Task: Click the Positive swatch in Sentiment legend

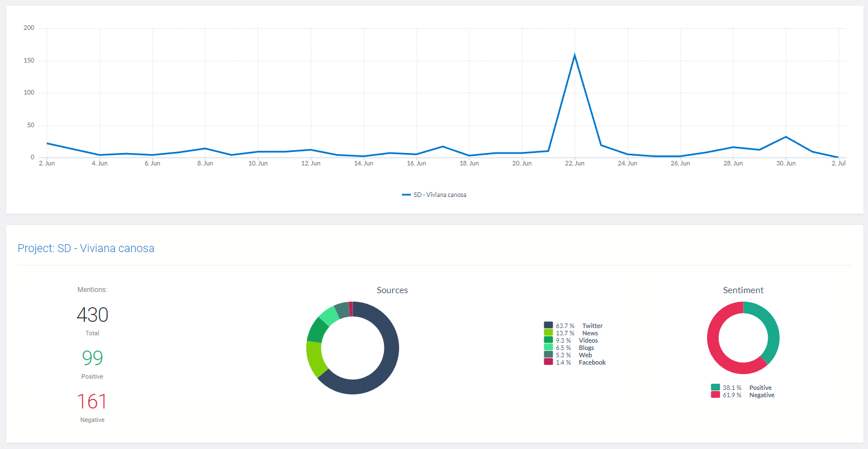Action: [715, 387]
